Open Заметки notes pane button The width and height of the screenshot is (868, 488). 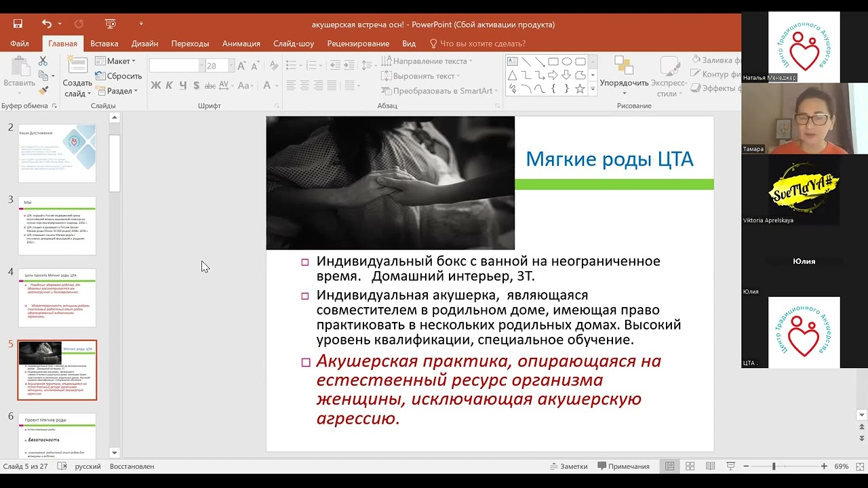568,466
